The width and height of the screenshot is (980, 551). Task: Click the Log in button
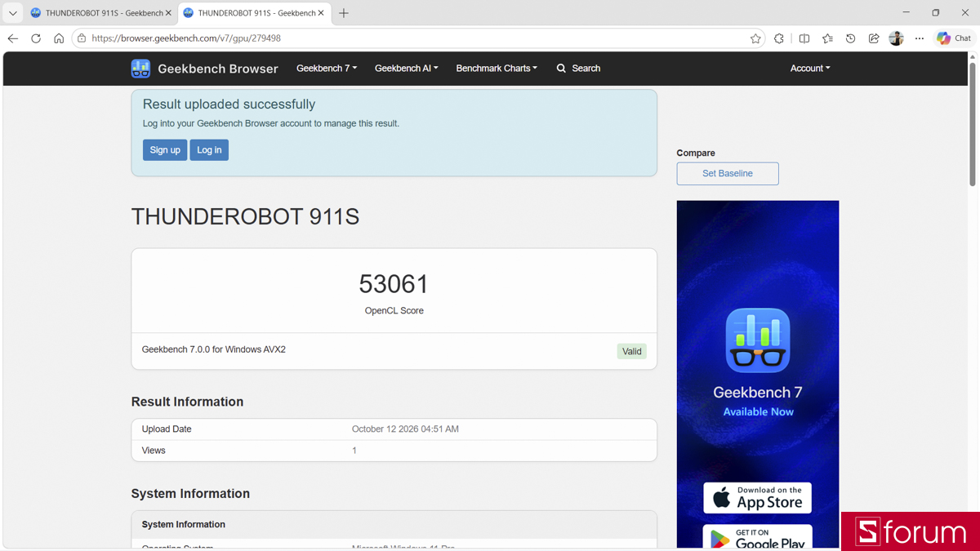click(x=209, y=150)
